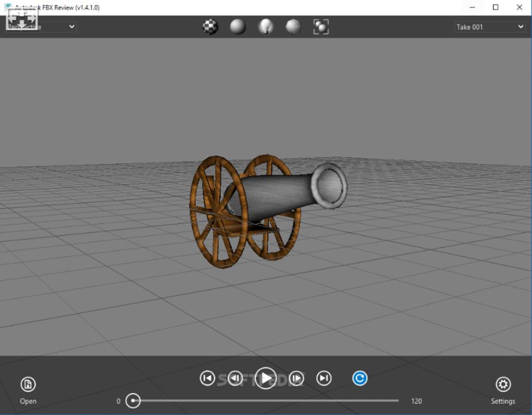
Task: Jump to the first frame
Action: click(x=207, y=378)
